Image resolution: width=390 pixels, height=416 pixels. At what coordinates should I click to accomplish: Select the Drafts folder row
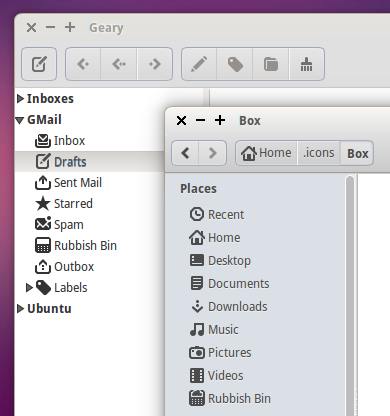click(x=90, y=162)
